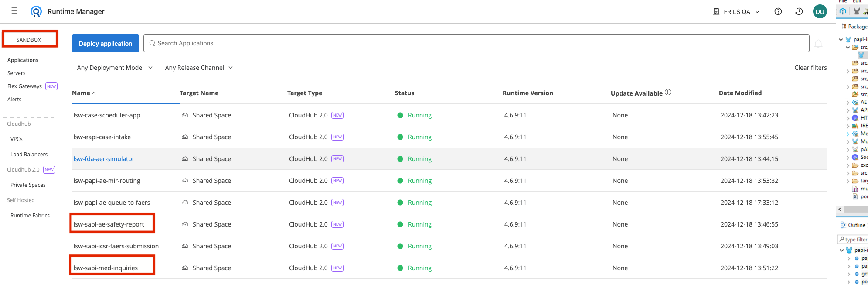
Task: Go to Applications in the sidebar
Action: [x=23, y=60]
